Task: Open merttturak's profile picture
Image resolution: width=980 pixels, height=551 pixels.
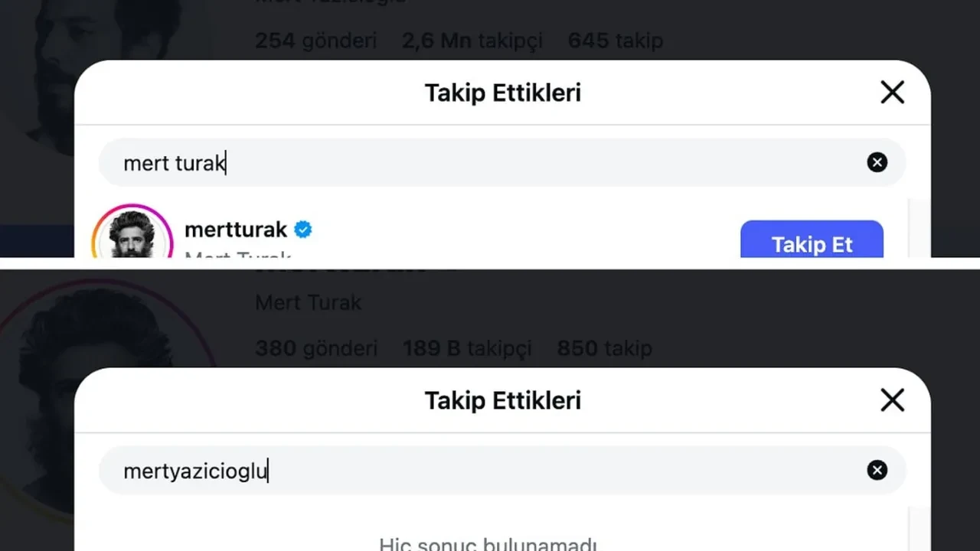Action: pyautogui.click(x=132, y=233)
